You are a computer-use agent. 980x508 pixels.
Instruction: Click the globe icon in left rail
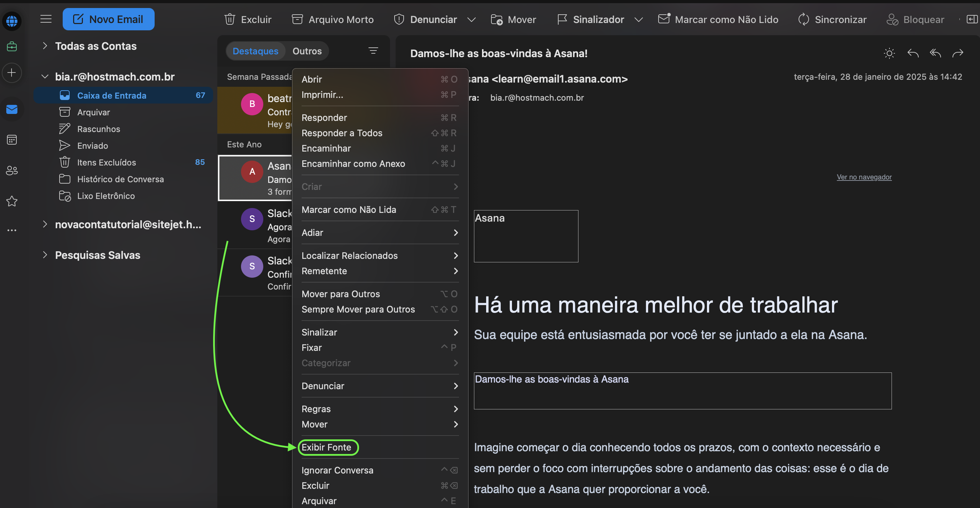point(12,21)
